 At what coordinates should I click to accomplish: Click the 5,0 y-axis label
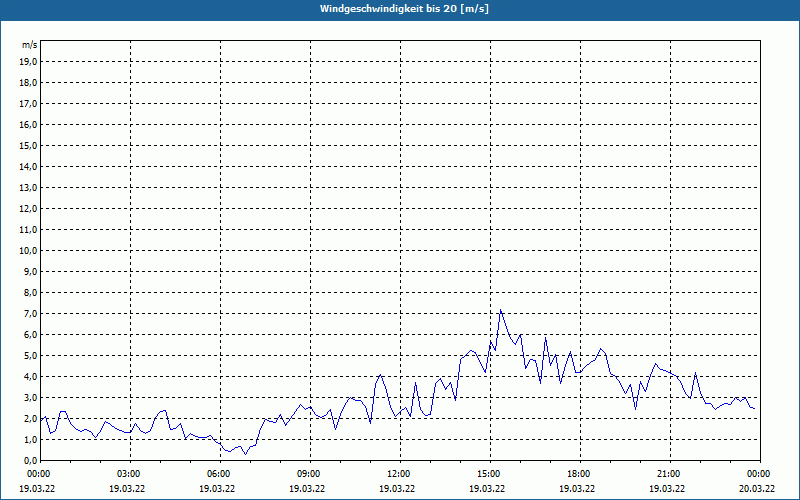(30, 355)
